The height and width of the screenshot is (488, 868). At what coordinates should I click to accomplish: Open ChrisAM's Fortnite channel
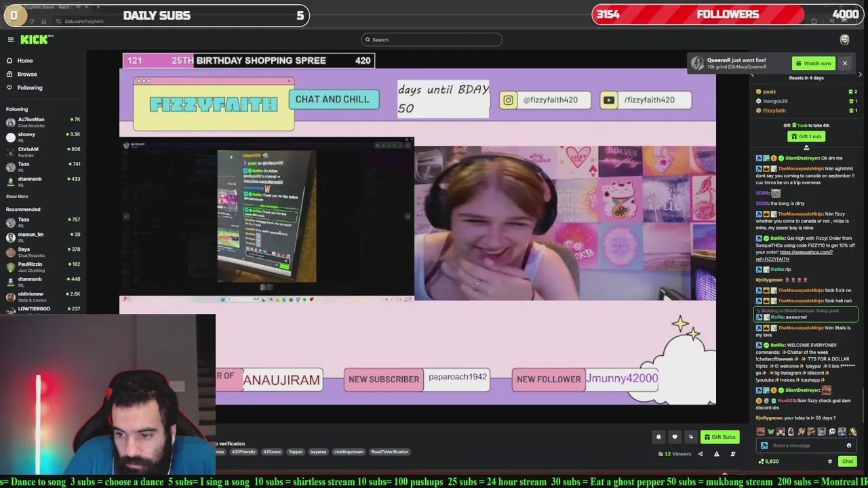[43, 152]
